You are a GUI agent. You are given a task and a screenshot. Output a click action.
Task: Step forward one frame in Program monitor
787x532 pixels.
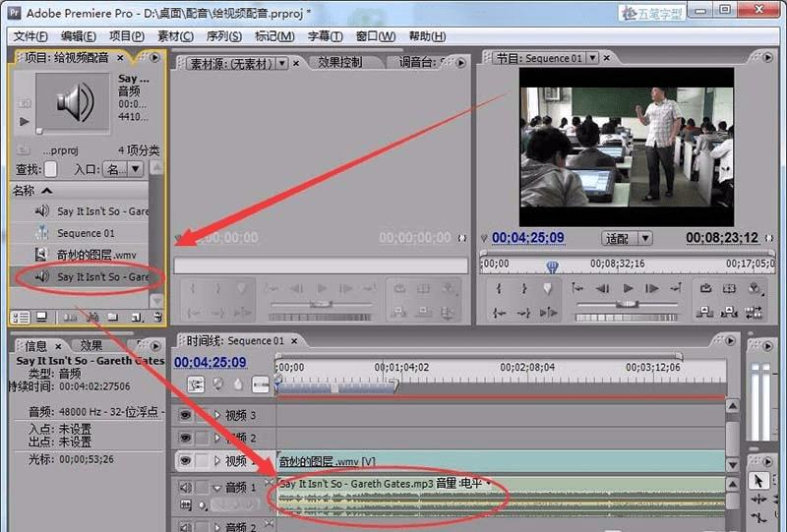tap(652, 288)
